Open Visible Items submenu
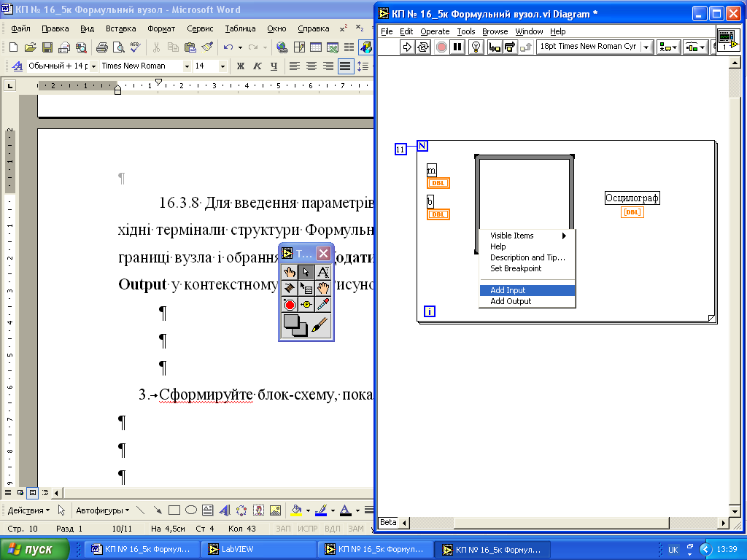This screenshot has width=747, height=560. tap(527, 236)
